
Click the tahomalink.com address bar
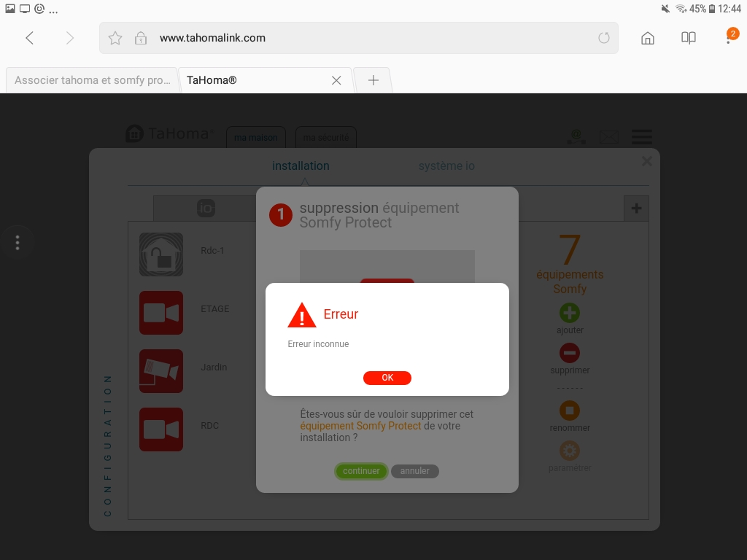[x=358, y=38]
